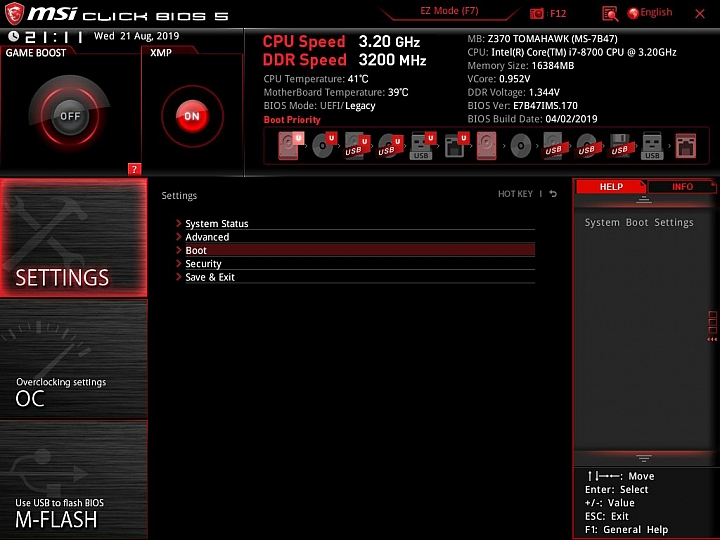Select the legacy network boot icon

point(686,146)
